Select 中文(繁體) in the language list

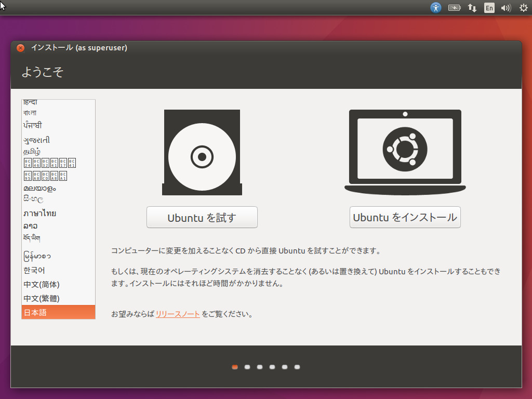tap(58, 298)
